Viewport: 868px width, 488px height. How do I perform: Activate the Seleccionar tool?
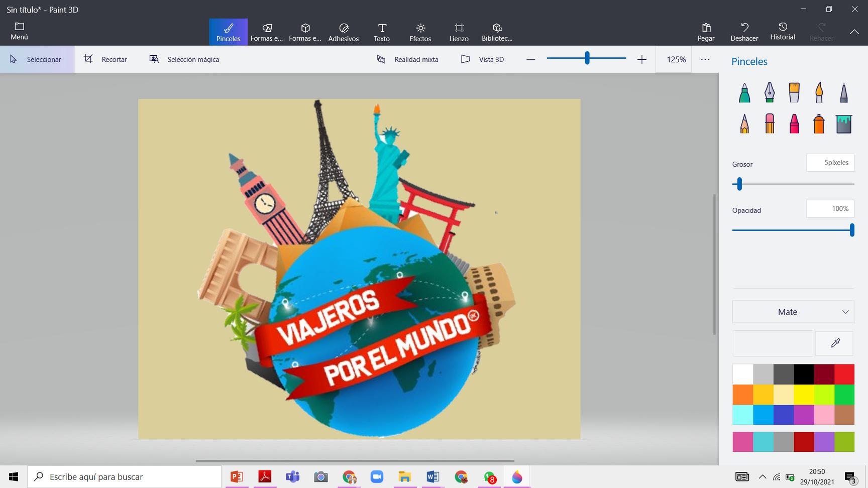pos(37,59)
